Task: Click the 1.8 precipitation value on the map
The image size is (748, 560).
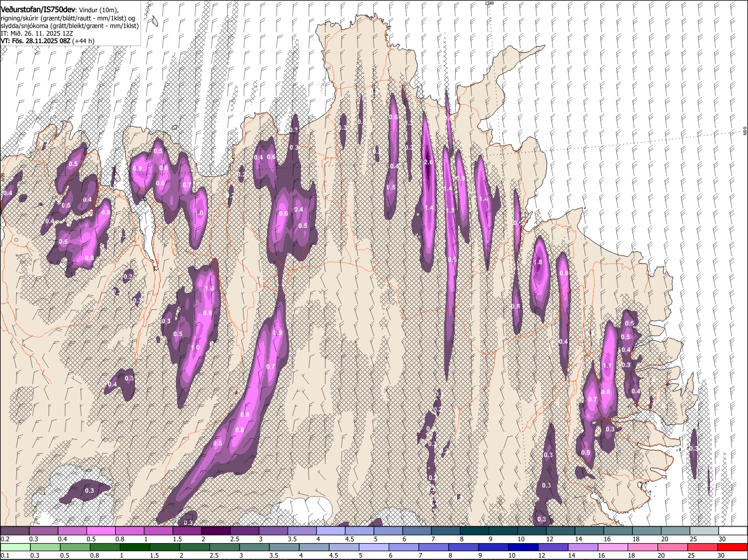Action: tap(538, 262)
